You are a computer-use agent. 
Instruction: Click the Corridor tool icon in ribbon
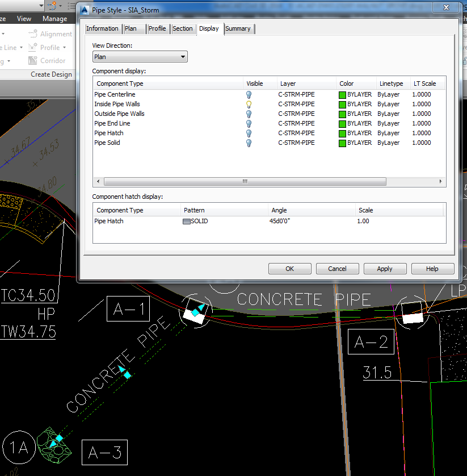click(33, 60)
